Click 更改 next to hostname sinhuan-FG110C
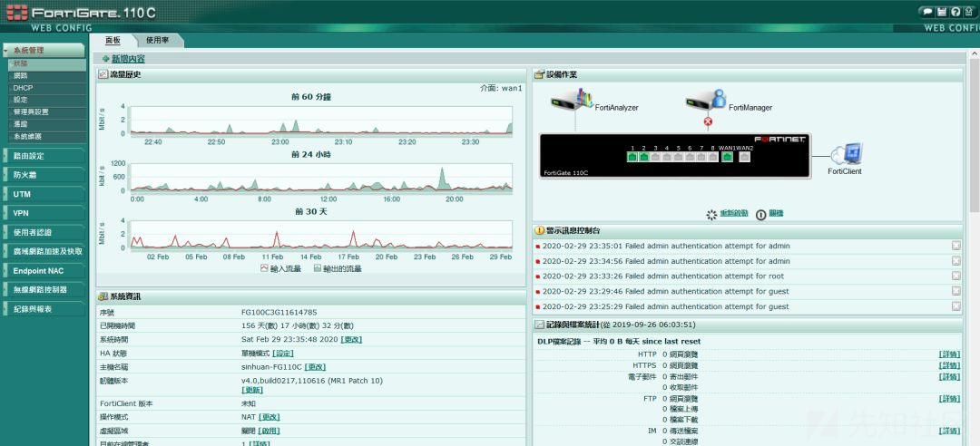The width and height of the screenshot is (980, 446). [x=315, y=366]
